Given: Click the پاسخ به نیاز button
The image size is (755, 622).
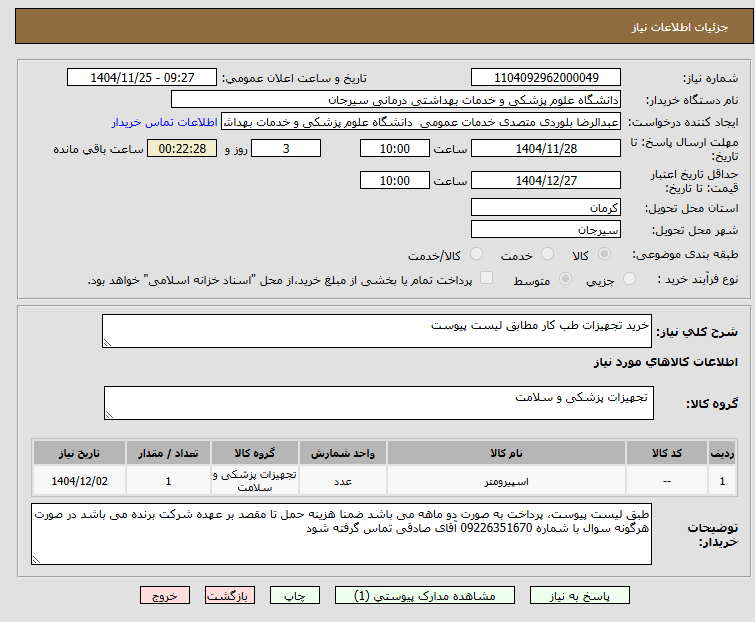Looking at the screenshot, I should pos(580,595).
